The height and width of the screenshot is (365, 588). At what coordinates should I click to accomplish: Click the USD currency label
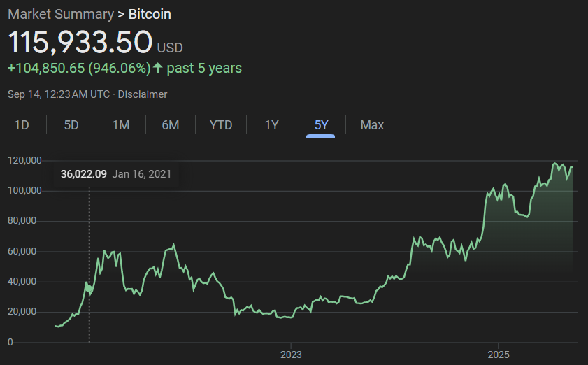click(170, 48)
